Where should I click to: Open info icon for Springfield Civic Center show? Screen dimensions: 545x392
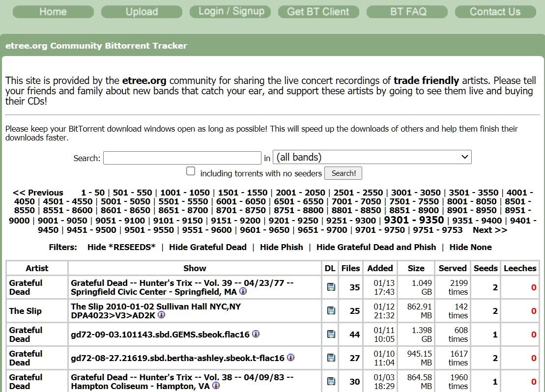(x=243, y=291)
